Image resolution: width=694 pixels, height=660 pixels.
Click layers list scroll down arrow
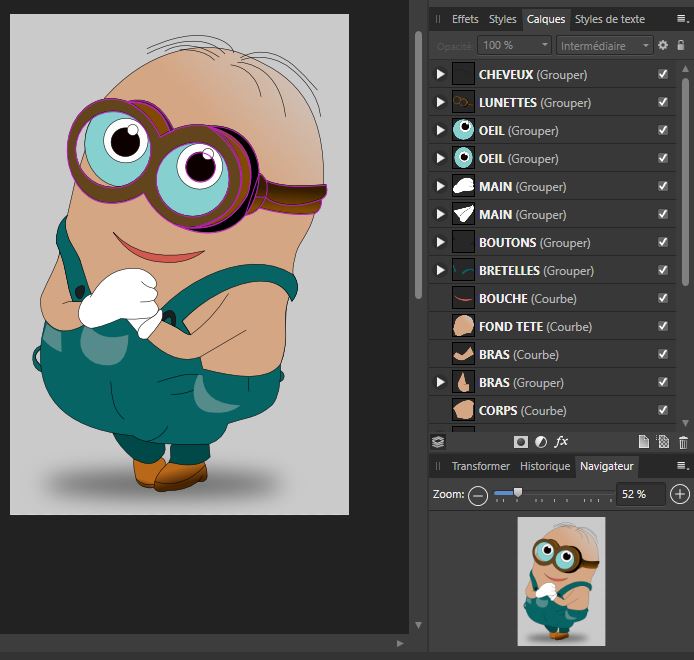coord(685,423)
